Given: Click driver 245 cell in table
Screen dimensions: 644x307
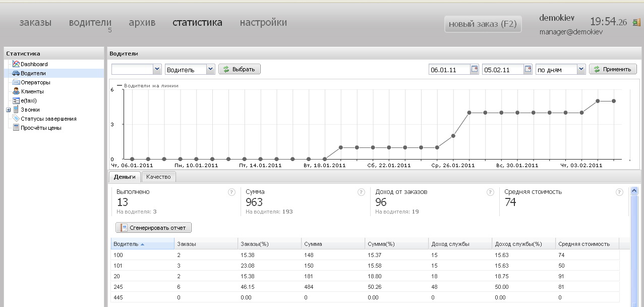Looking at the screenshot, I should tap(143, 287).
